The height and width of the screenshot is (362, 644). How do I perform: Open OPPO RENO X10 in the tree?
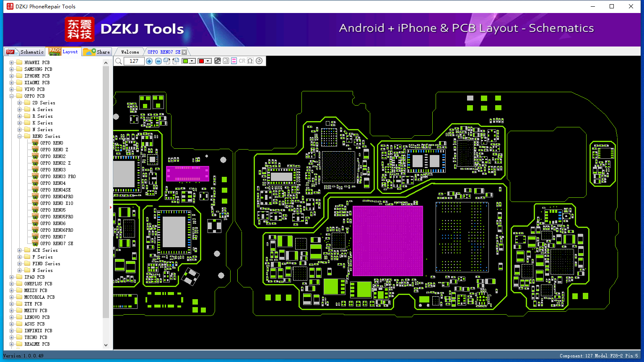(x=57, y=203)
